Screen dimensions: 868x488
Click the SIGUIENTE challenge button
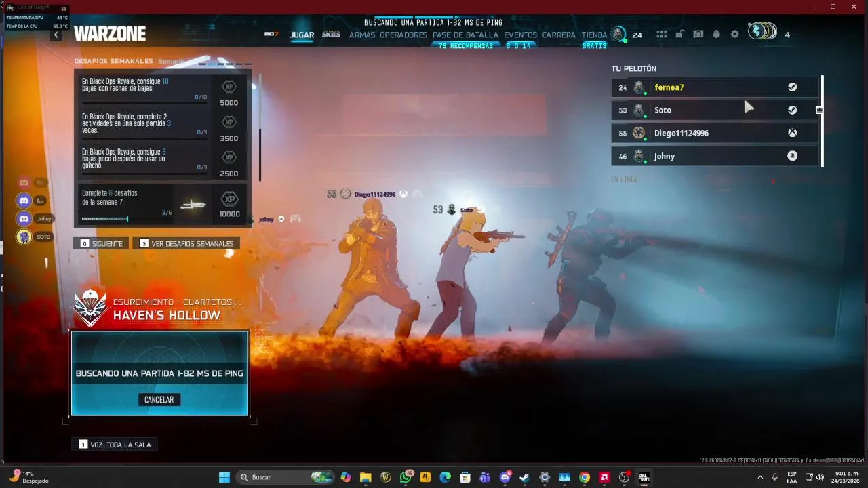(x=102, y=243)
